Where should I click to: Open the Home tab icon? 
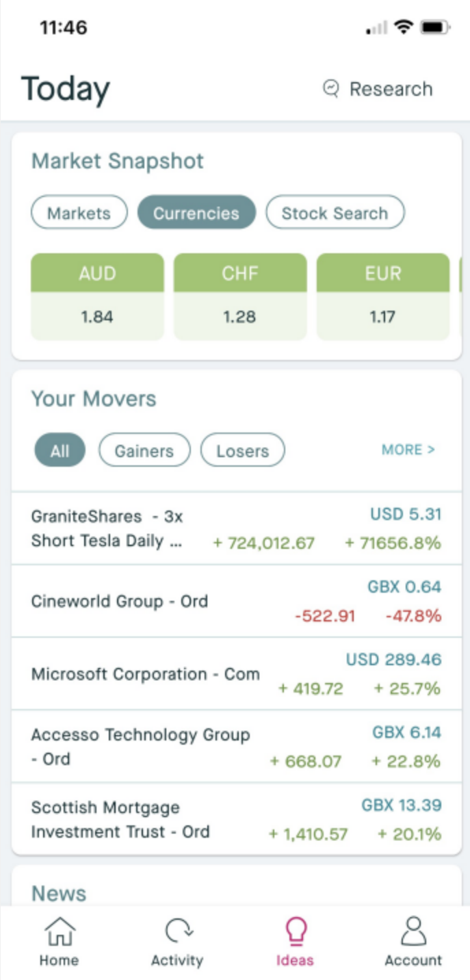pos(59,933)
